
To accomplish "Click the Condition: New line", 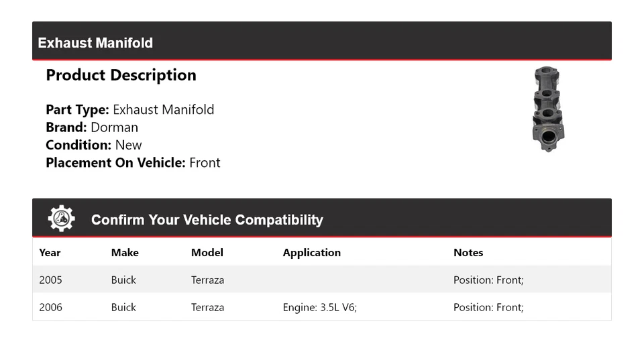I will (x=94, y=145).
